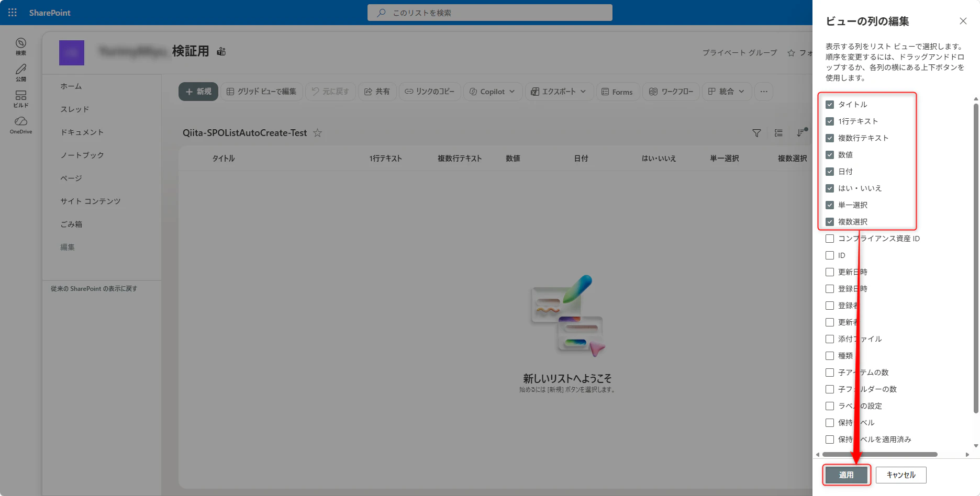The width and height of the screenshot is (980, 496).
Task: Click the このリストを検索 search box
Action: pos(490,13)
